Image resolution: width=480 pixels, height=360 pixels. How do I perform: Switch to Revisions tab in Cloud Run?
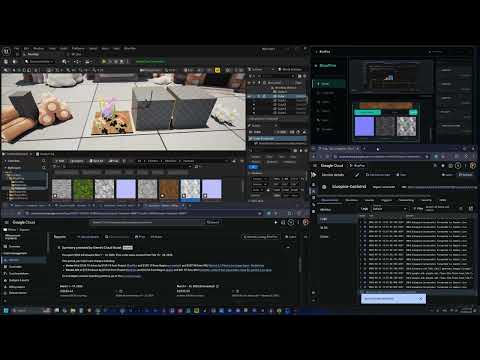pyautogui.click(x=352, y=200)
